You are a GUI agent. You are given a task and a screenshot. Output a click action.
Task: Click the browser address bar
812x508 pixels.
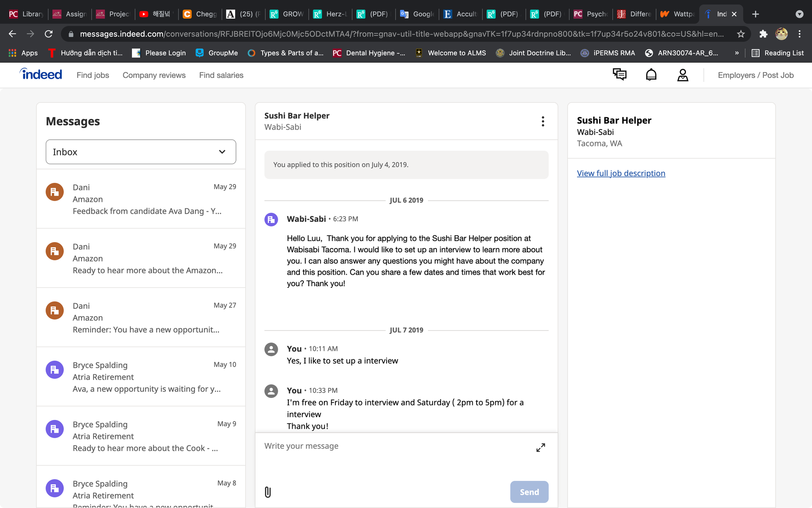tap(402, 34)
